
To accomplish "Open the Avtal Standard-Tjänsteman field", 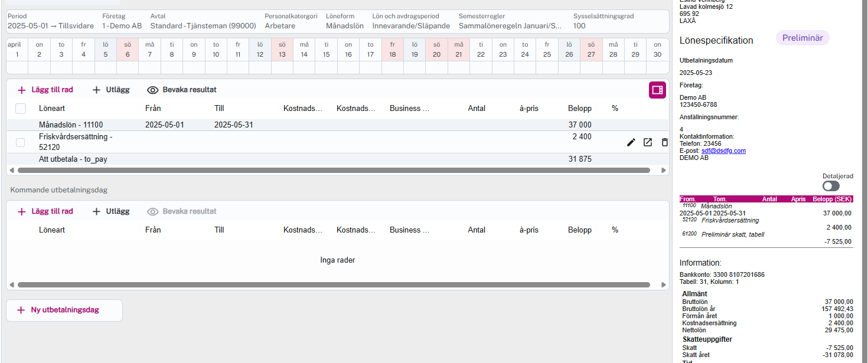I will point(203,26).
